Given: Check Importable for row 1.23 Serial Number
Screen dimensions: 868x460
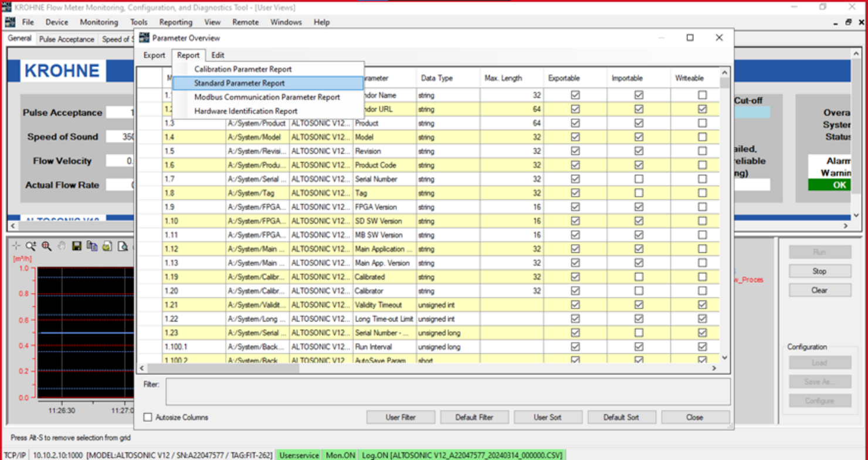Looking at the screenshot, I should tap(639, 333).
